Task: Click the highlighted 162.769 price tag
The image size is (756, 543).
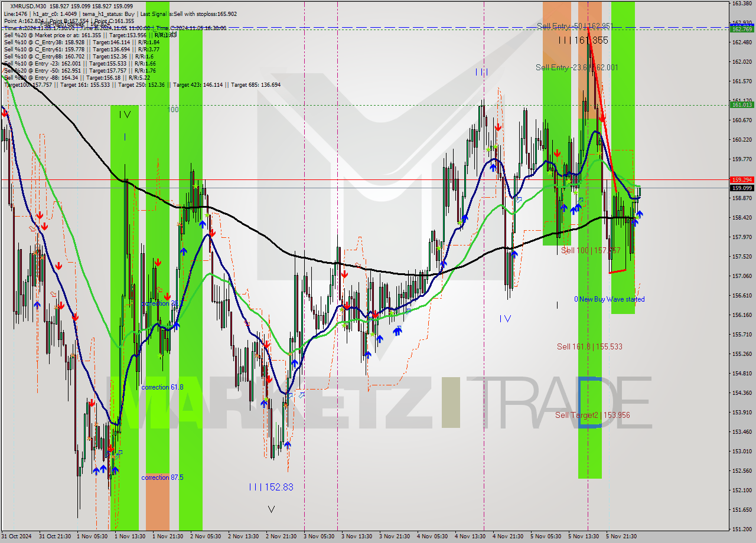Action: point(742,28)
